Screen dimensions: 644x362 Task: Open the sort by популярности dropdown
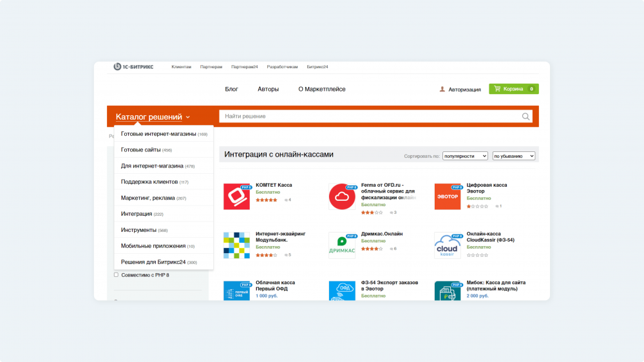pos(465,156)
